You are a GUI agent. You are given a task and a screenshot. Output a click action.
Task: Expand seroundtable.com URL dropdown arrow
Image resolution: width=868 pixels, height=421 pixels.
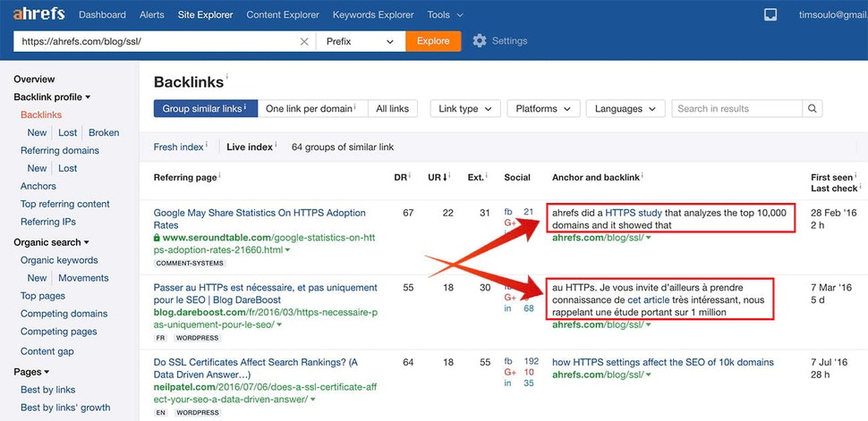tap(288, 250)
